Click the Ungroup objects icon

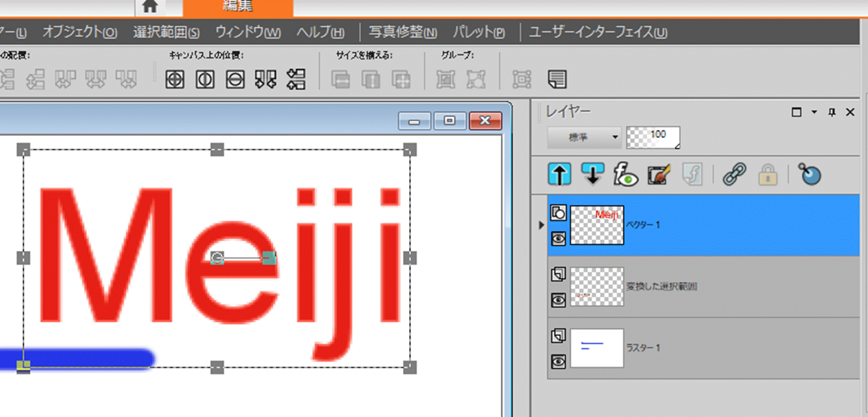(476, 80)
